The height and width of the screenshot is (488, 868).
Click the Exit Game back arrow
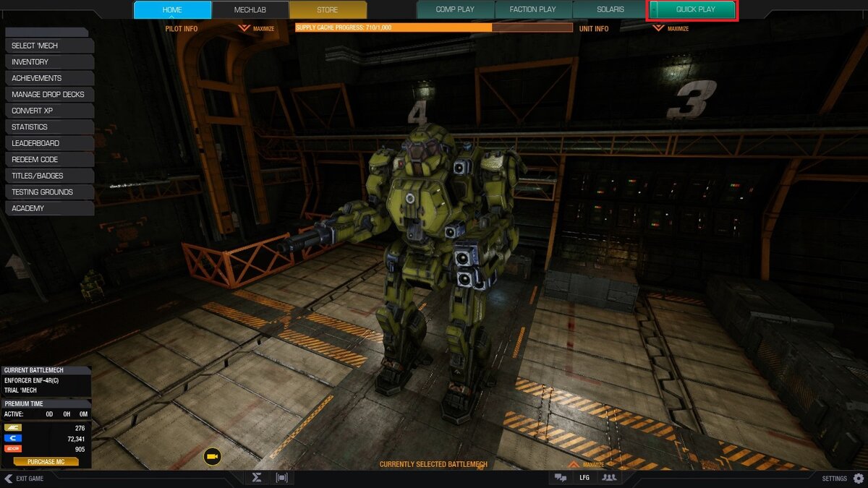(7, 479)
